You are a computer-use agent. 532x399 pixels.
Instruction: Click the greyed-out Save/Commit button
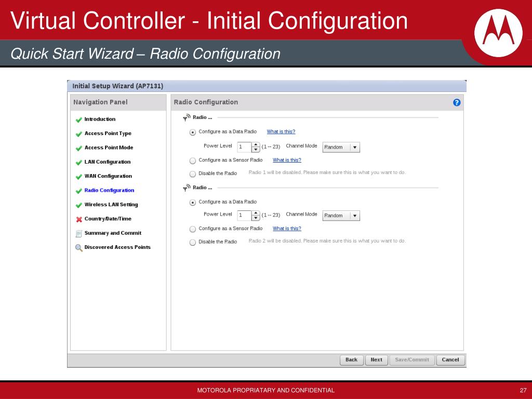[412, 360]
